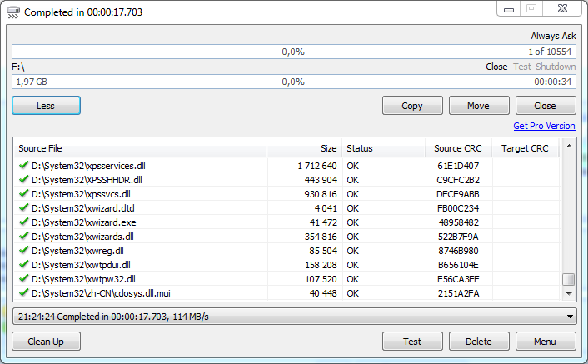Select the D:\System32\xwtpdui.dll row
The image size is (588, 364).
coord(287,265)
